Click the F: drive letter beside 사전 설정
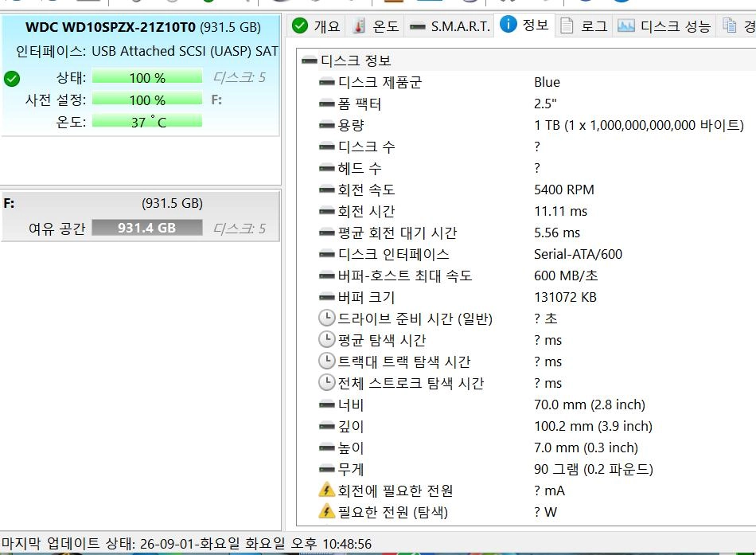Image resolution: width=756 pixels, height=555 pixels. pos(216,100)
